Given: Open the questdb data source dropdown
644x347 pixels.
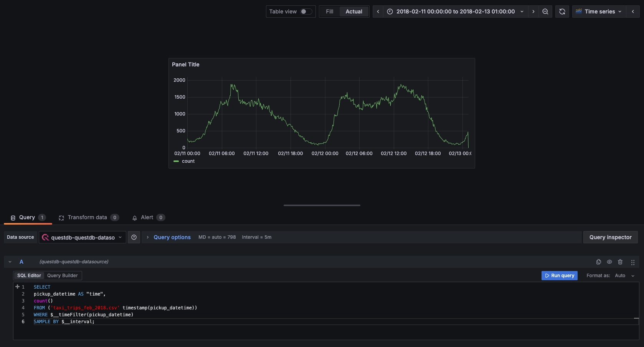Looking at the screenshot, I should click(83, 237).
